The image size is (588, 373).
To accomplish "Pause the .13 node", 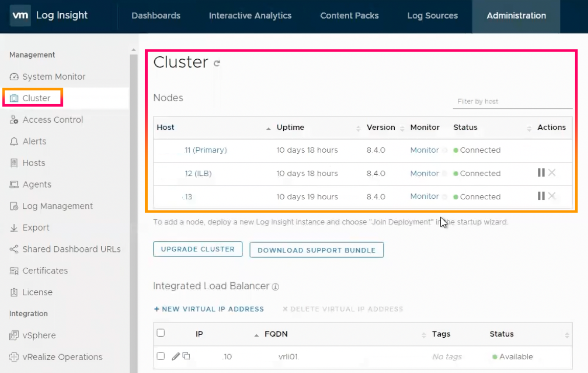I will [x=541, y=196].
